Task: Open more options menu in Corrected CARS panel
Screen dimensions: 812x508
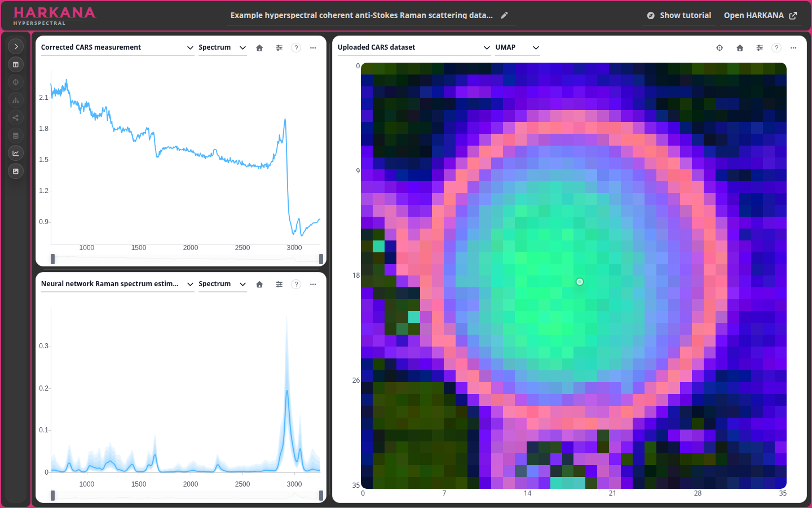Action: pyautogui.click(x=313, y=48)
